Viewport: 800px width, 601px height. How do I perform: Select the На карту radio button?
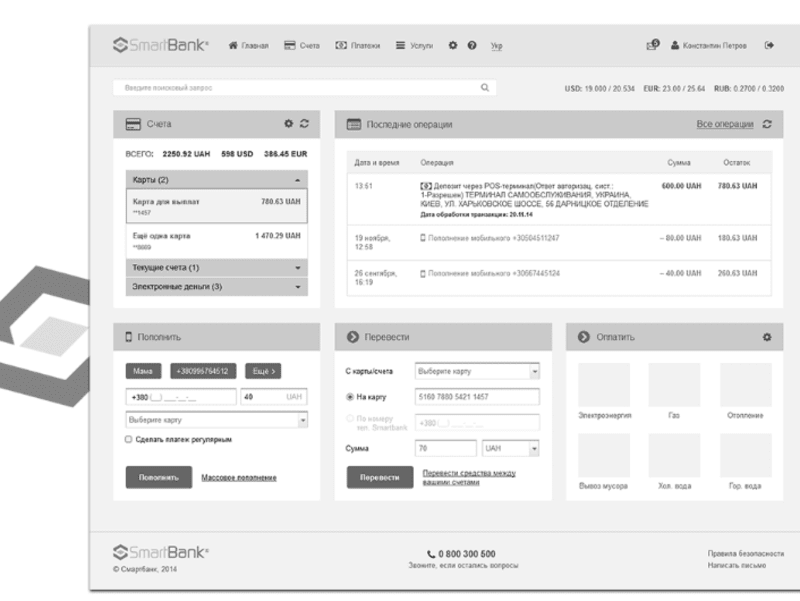(x=350, y=397)
